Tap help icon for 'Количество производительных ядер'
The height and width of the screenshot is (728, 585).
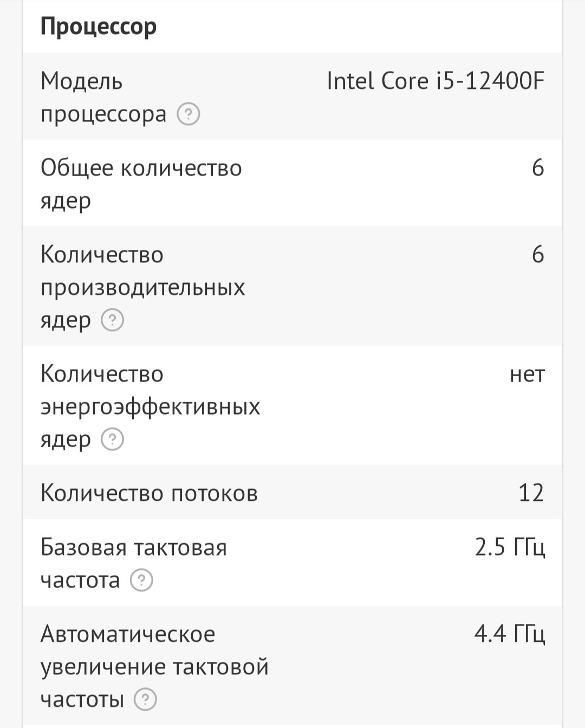pyautogui.click(x=113, y=320)
